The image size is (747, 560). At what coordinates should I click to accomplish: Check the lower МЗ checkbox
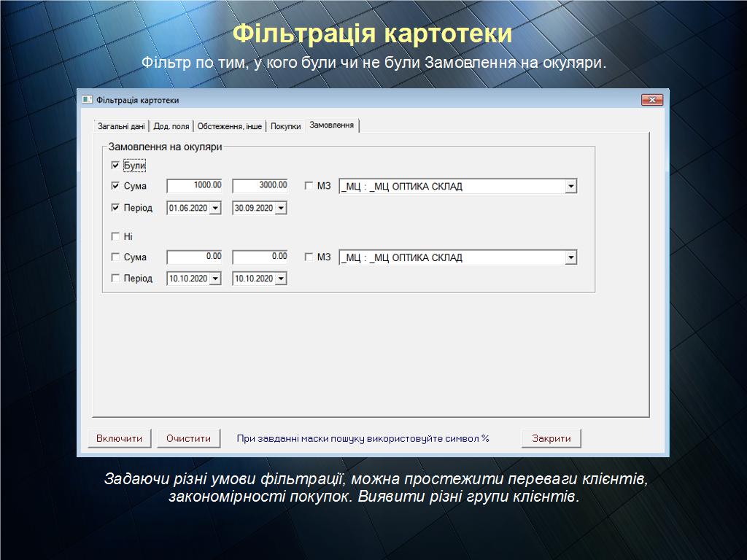point(309,257)
